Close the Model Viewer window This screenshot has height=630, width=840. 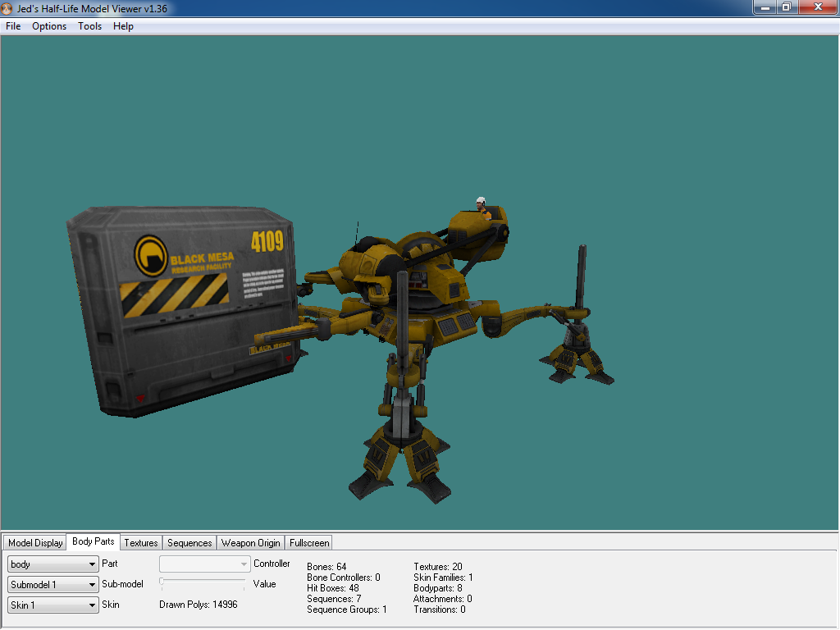click(x=818, y=7)
